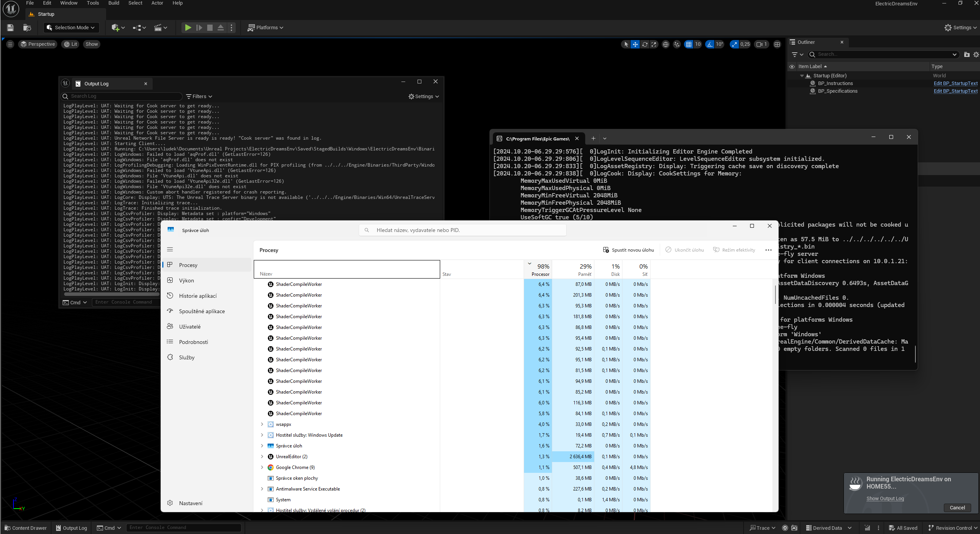Click Show Output Log link in notification

coord(885,499)
